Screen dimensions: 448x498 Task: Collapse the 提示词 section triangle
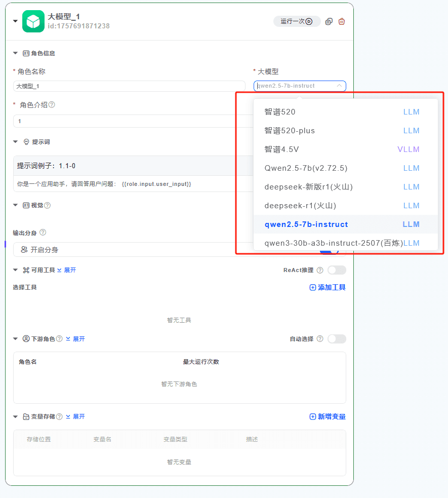16,142
